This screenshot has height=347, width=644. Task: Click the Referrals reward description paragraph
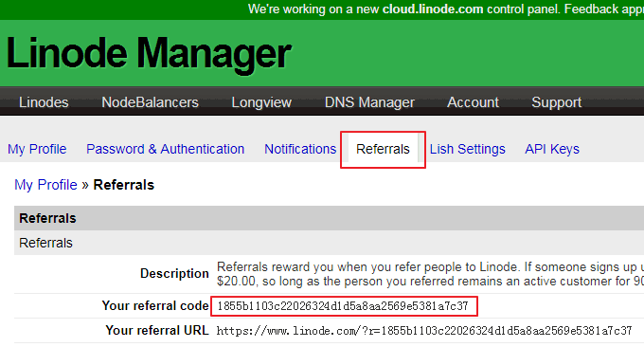click(x=430, y=274)
